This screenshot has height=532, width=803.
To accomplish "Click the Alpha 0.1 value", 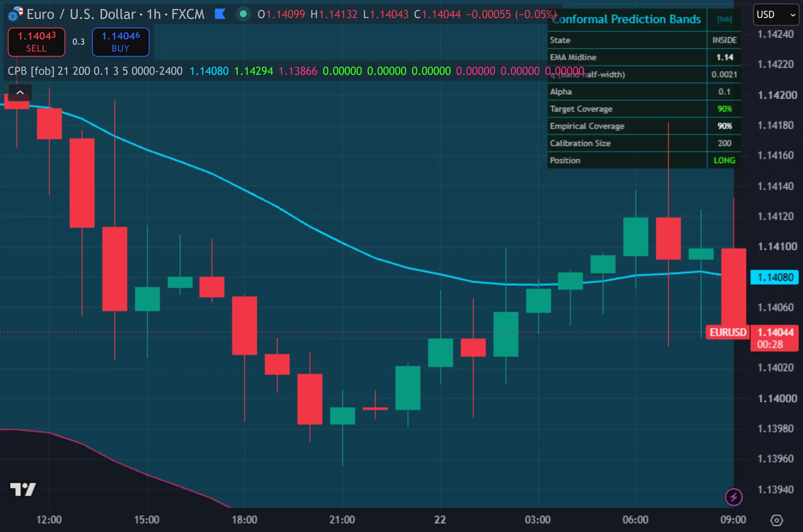I will (724, 92).
